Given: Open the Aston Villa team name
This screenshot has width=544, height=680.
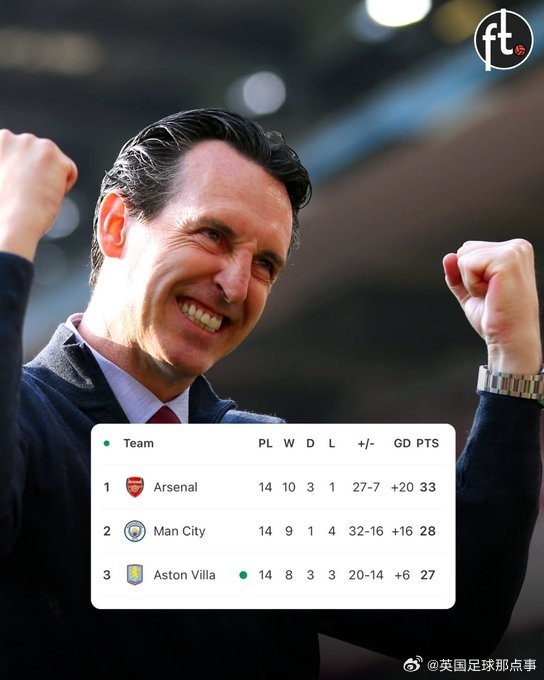Looking at the screenshot, I should point(184,575).
